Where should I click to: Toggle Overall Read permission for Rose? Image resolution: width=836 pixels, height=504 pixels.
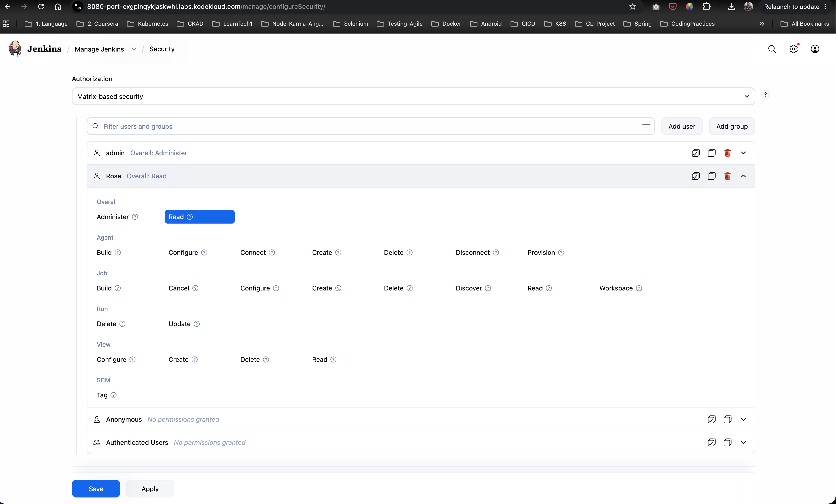(x=200, y=217)
